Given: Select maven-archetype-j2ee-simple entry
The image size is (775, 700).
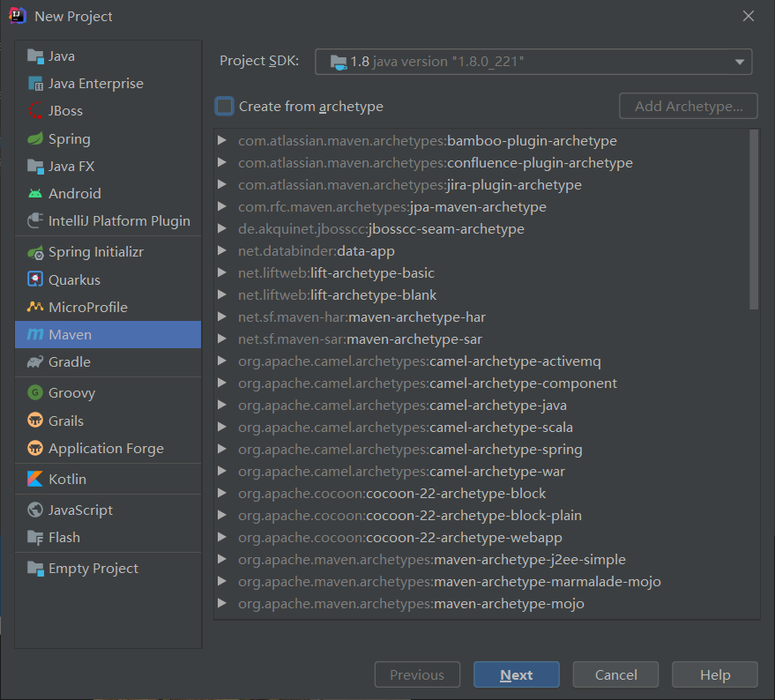Looking at the screenshot, I should (x=431, y=560).
